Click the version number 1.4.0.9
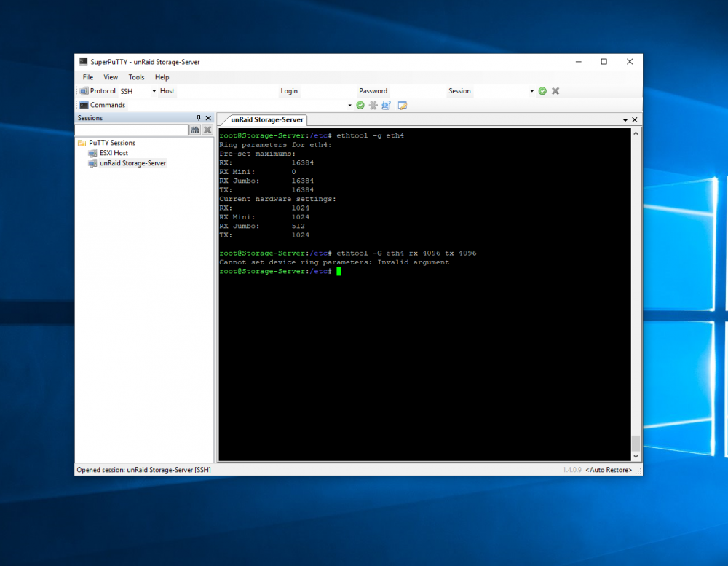This screenshot has width=728, height=566. click(572, 470)
